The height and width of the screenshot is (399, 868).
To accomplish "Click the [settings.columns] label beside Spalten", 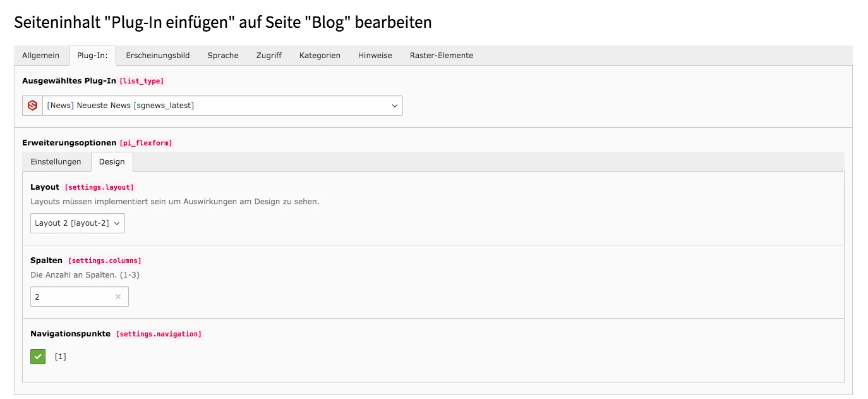I will click(105, 260).
